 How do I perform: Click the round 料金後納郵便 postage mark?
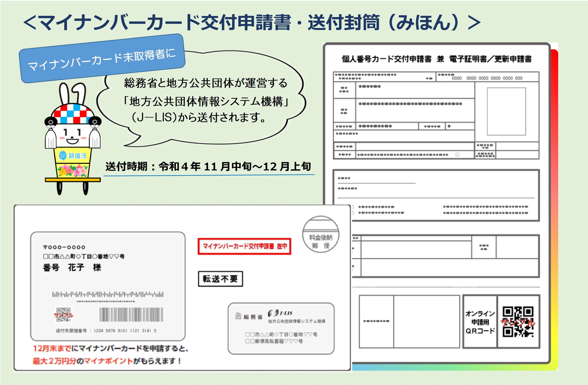[321, 234]
